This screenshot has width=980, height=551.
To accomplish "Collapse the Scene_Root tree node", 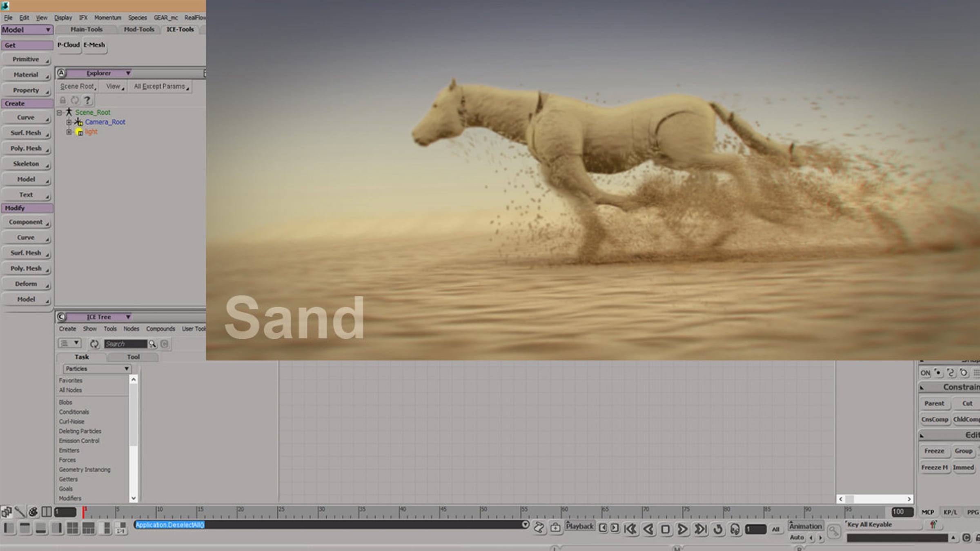I will [60, 112].
